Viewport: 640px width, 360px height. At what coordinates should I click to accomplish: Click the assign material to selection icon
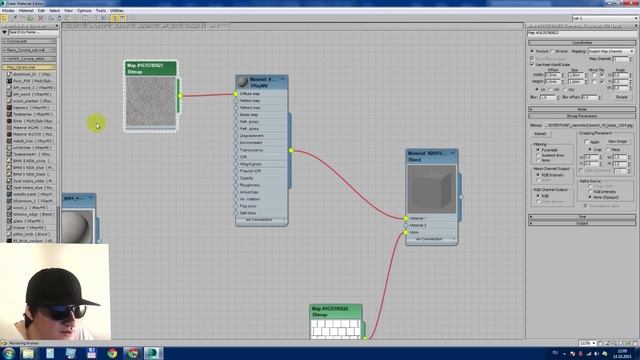click(30, 18)
